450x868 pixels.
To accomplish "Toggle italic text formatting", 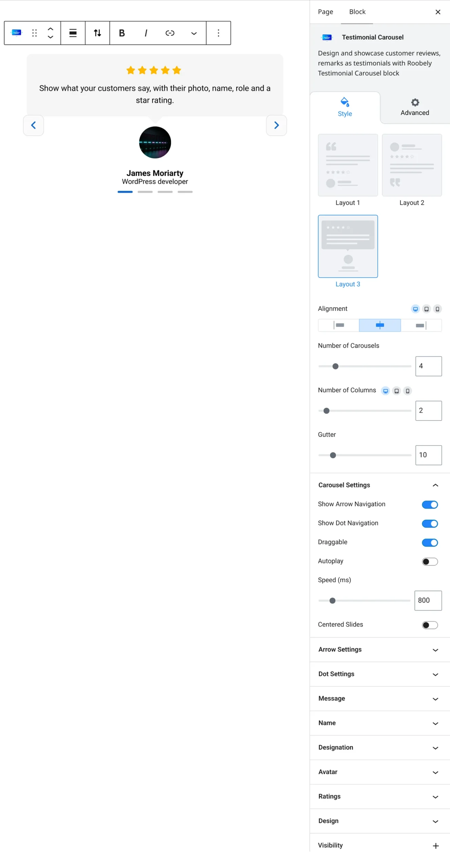I will point(146,33).
